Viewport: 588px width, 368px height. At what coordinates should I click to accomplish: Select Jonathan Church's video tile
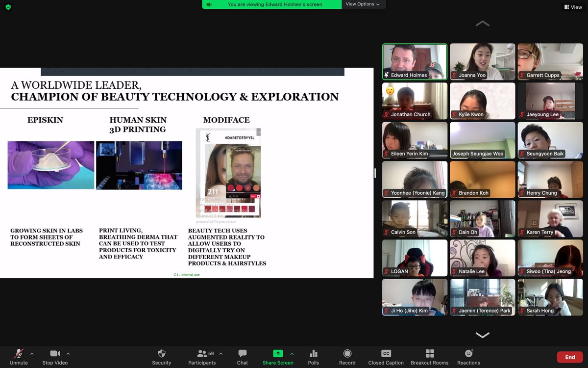[415, 101]
